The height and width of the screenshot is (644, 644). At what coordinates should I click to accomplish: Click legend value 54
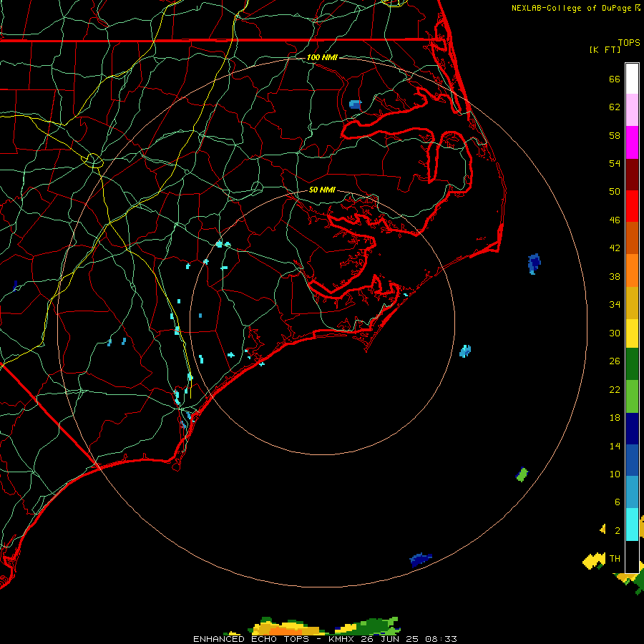615,163
